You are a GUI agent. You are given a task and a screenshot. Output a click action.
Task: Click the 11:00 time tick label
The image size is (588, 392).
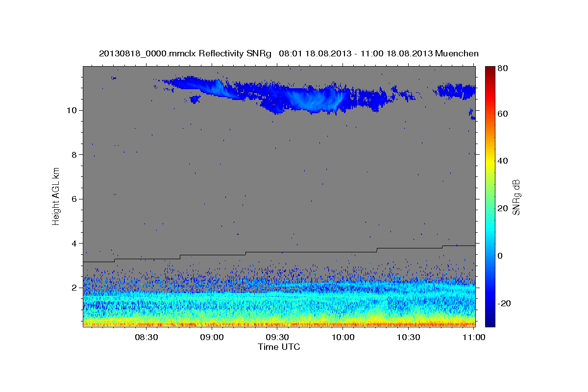tap(473, 337)
